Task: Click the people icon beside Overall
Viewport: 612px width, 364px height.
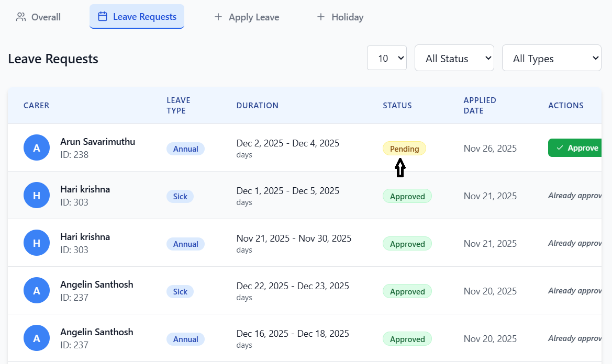Action: click(x=21, y=17)
